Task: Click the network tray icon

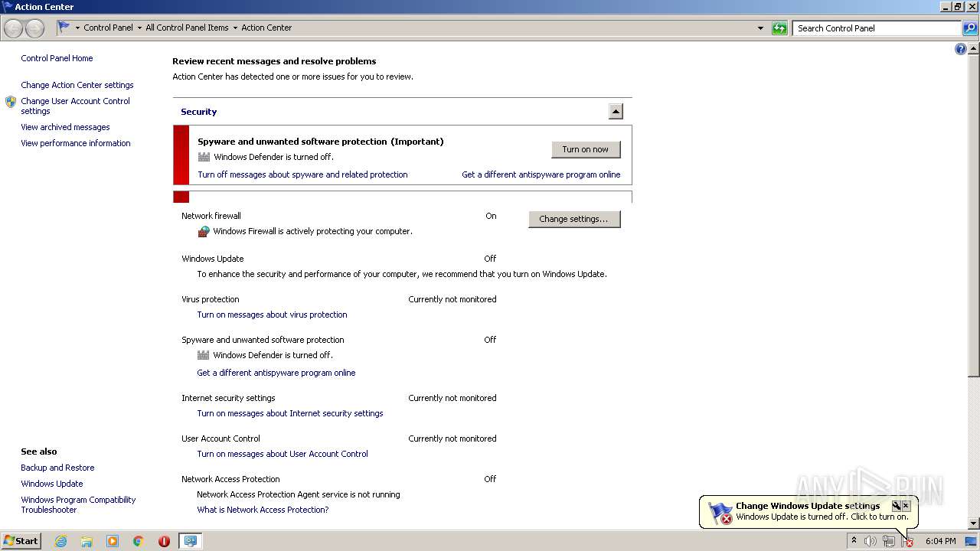Action: coord(888,541)
